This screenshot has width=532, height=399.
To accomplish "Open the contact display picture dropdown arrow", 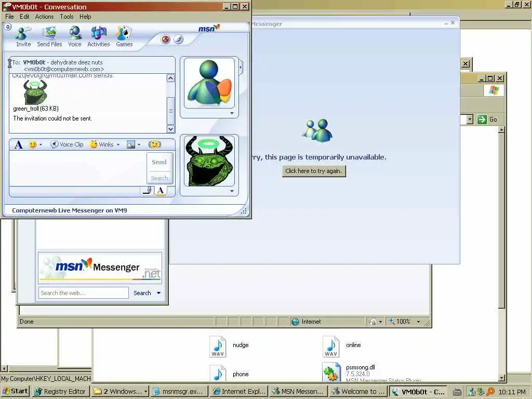I will pos(232,113).
